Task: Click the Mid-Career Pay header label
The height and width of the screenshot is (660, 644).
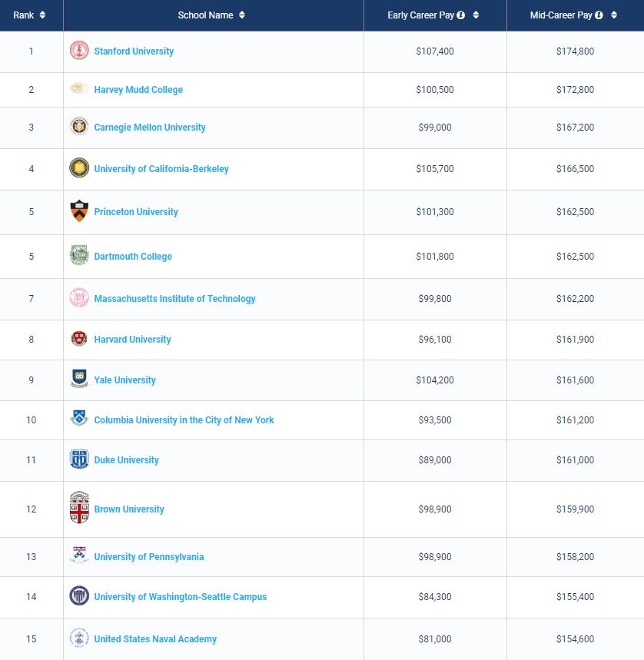Action: (561, 15)
